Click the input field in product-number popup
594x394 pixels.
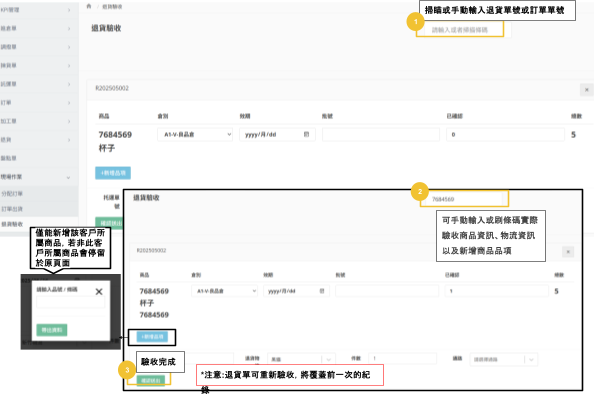coord(70,302)
